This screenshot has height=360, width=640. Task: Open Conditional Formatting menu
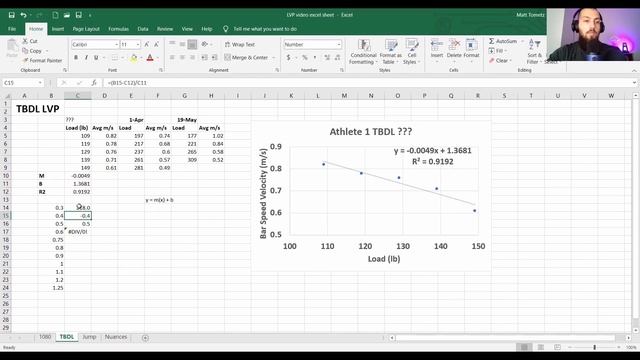pos(363,52)
